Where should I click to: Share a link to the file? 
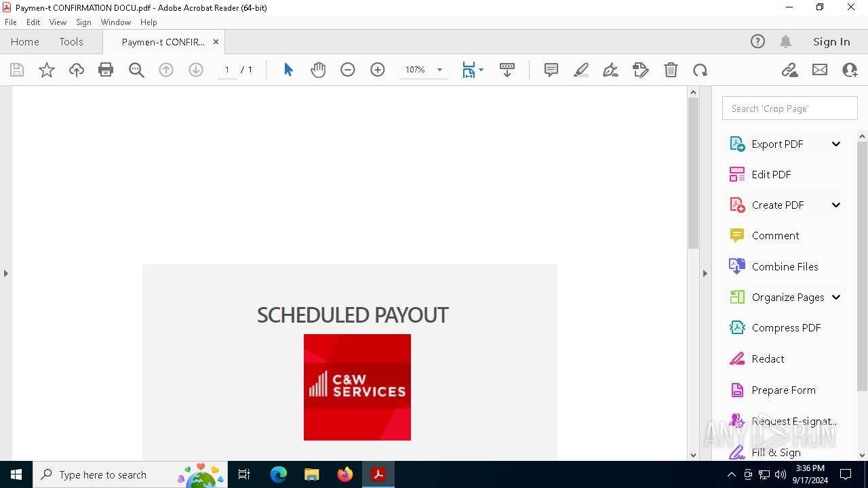(789, 70)
